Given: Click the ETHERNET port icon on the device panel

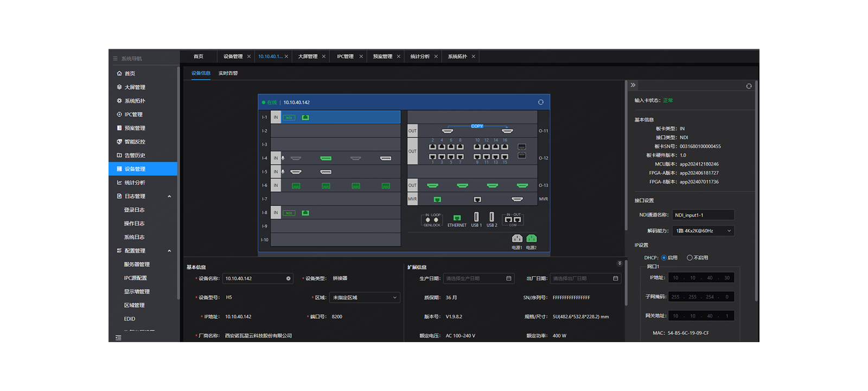Looking at the screenshot, I should tap(457, 218).
